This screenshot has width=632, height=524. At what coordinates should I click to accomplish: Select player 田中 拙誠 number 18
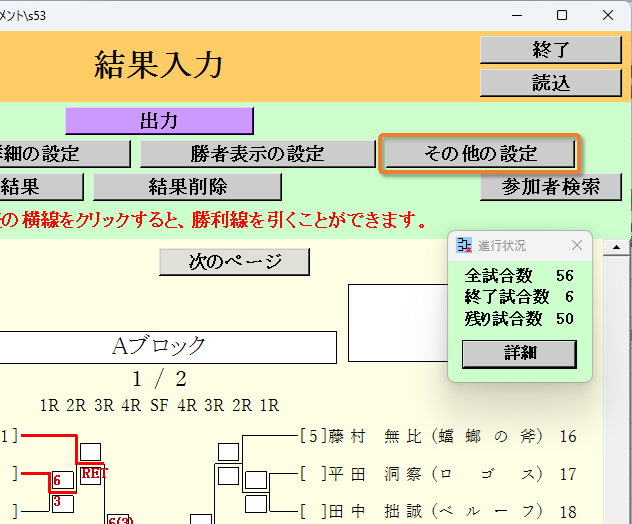438,512
